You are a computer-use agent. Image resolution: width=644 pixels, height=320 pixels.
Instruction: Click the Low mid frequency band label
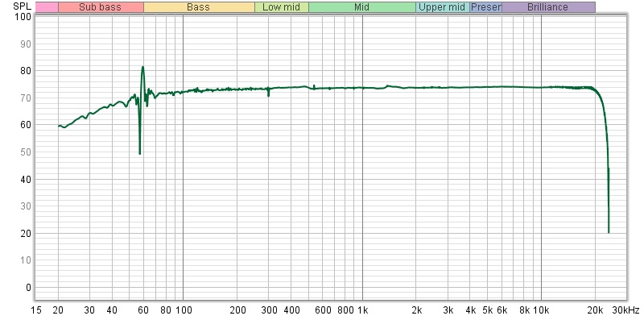tap(282, 7)
